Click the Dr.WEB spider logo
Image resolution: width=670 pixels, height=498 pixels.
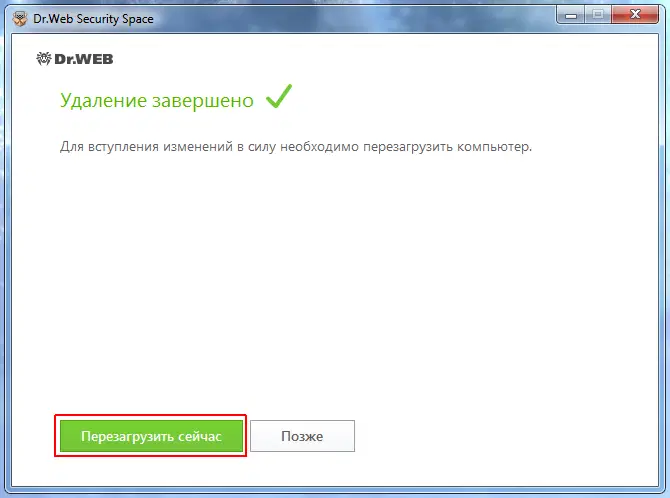click(74, 59)
